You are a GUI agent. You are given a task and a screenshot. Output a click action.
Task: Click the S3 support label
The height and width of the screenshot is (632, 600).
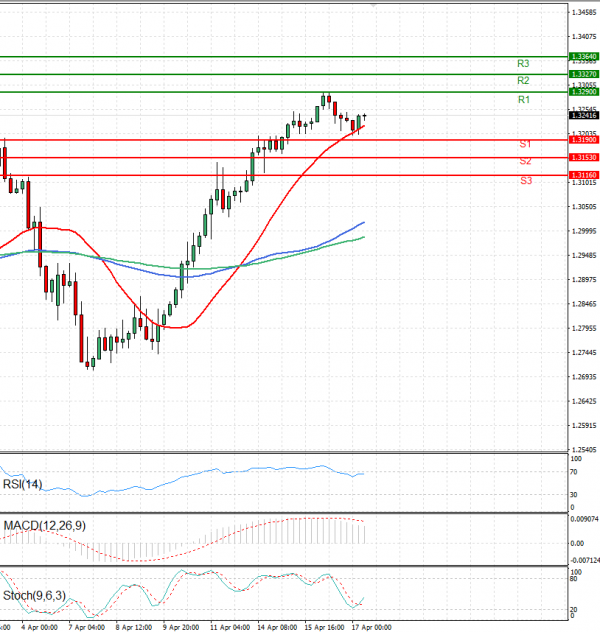(525, 180)
